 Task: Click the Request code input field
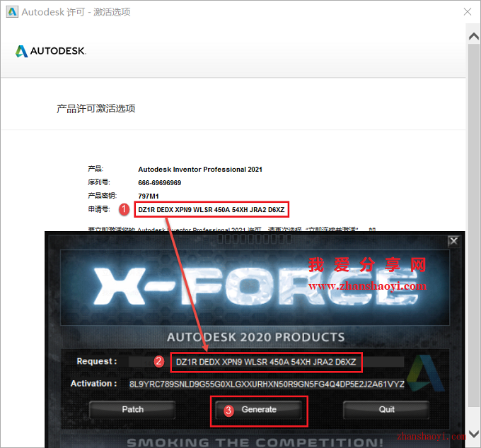coord(266,362)
